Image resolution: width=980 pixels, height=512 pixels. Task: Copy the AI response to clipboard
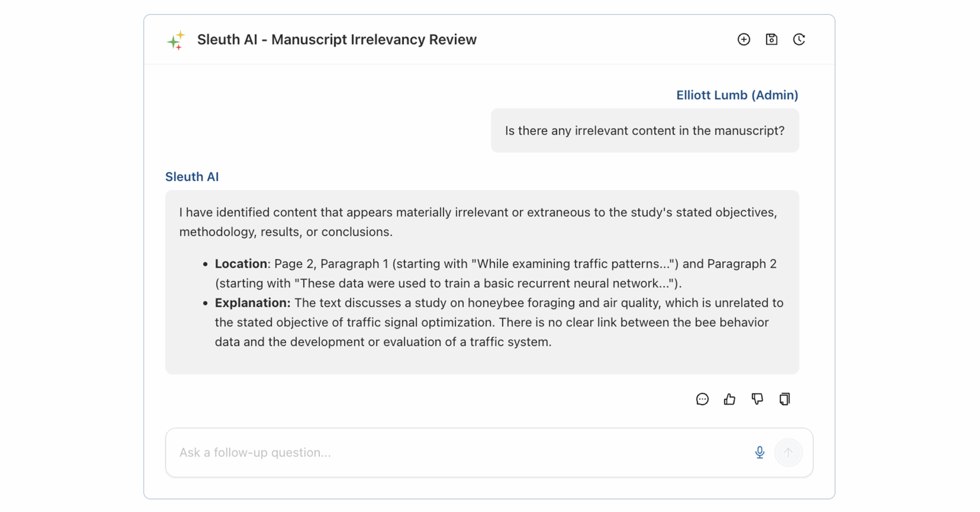(784, 399)
